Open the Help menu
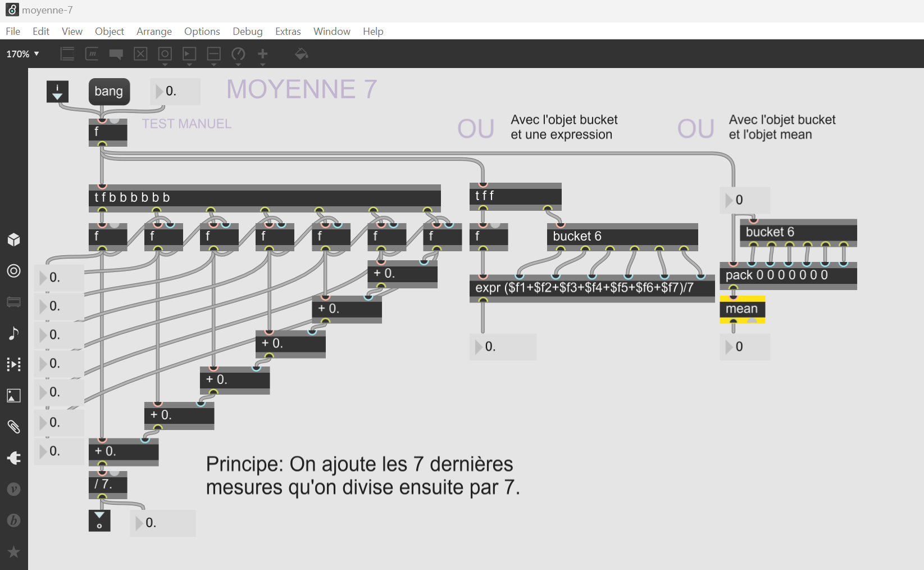 pyautogui.click(x=373, y=31)
